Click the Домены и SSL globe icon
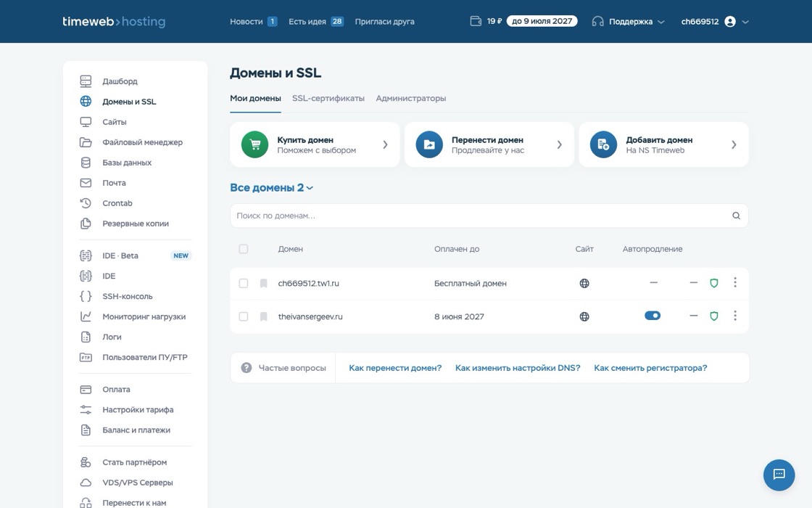The width and height of the screenshot is (812, 508). click(x=86, y=101)
